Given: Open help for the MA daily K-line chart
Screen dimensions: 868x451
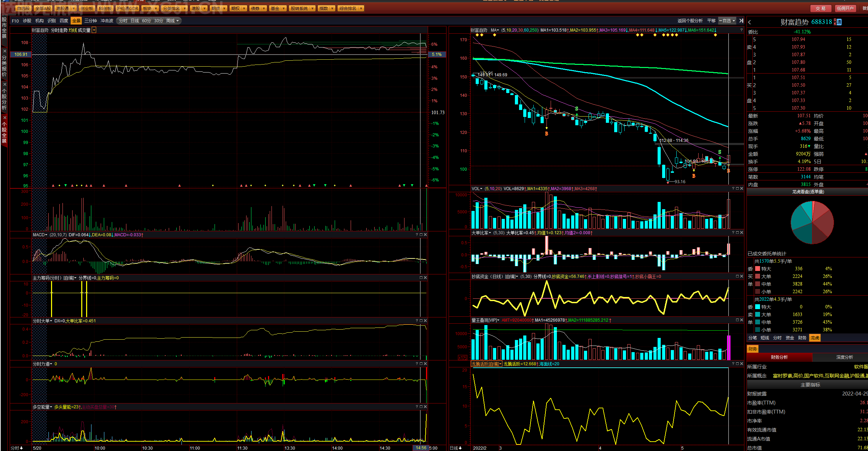Looking at the screenshot, I should pyautogui.click(x=742, y=30).
